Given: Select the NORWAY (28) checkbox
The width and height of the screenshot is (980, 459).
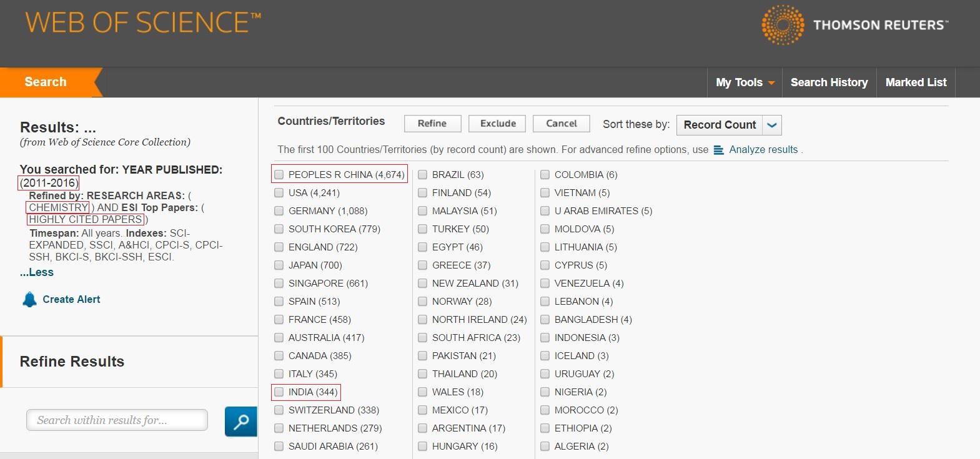Looking at the screenshot, I should click(x=423, y=302).
